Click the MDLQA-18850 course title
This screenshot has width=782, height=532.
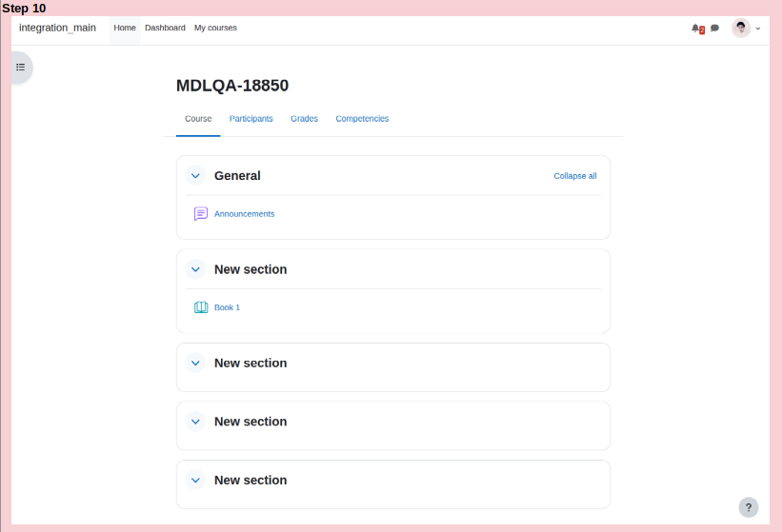pyautogui.click(x=232, y=86)
